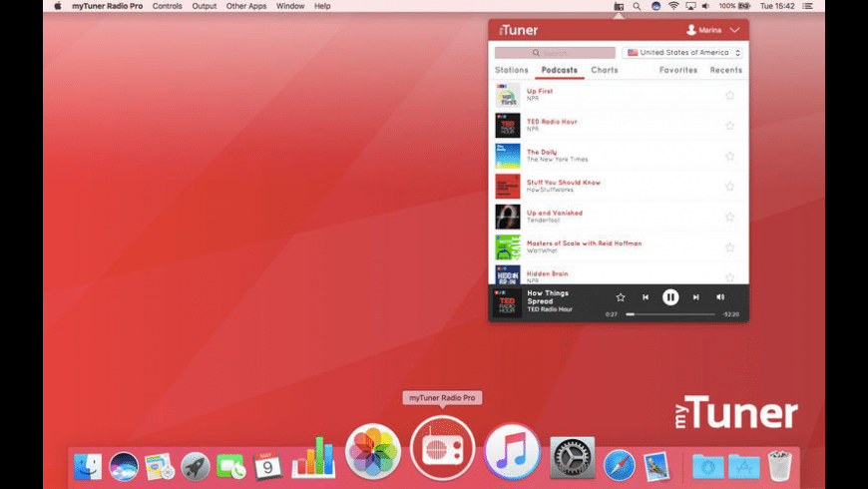Star Stuff You Should Know podcast
Image resolution: width=868 pixels, height=489 pixels.
click(729, 187)
